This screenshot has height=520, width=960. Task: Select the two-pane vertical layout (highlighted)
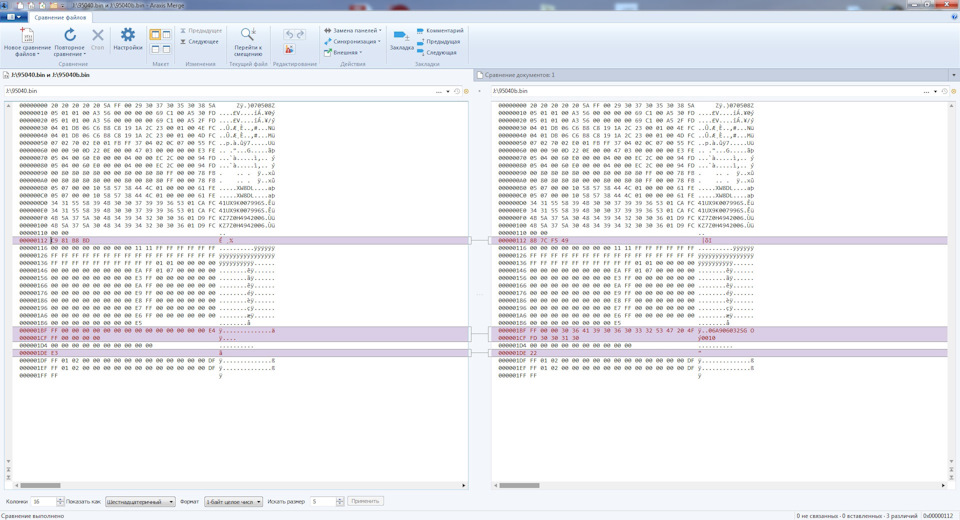[155, 35]
